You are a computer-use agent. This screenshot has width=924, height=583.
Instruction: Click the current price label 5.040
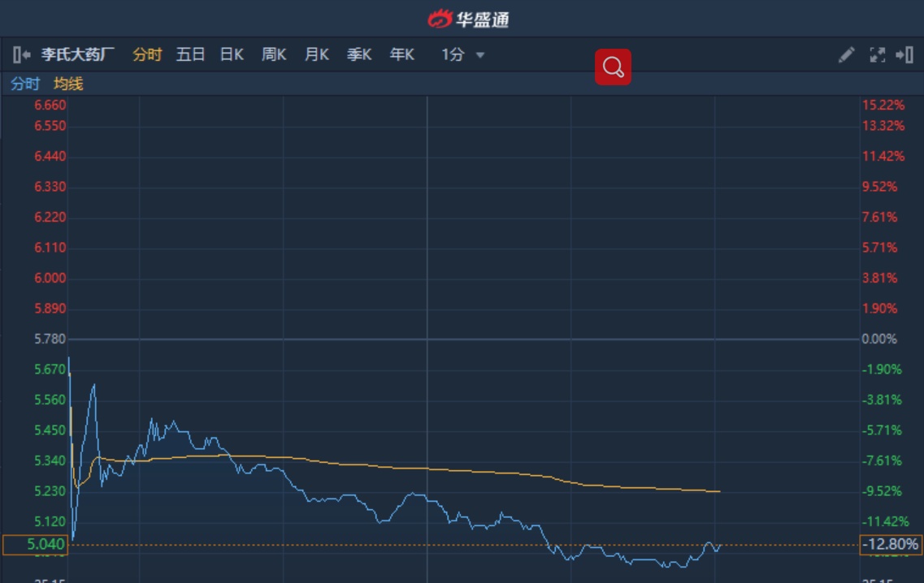[x=35, y=545]
